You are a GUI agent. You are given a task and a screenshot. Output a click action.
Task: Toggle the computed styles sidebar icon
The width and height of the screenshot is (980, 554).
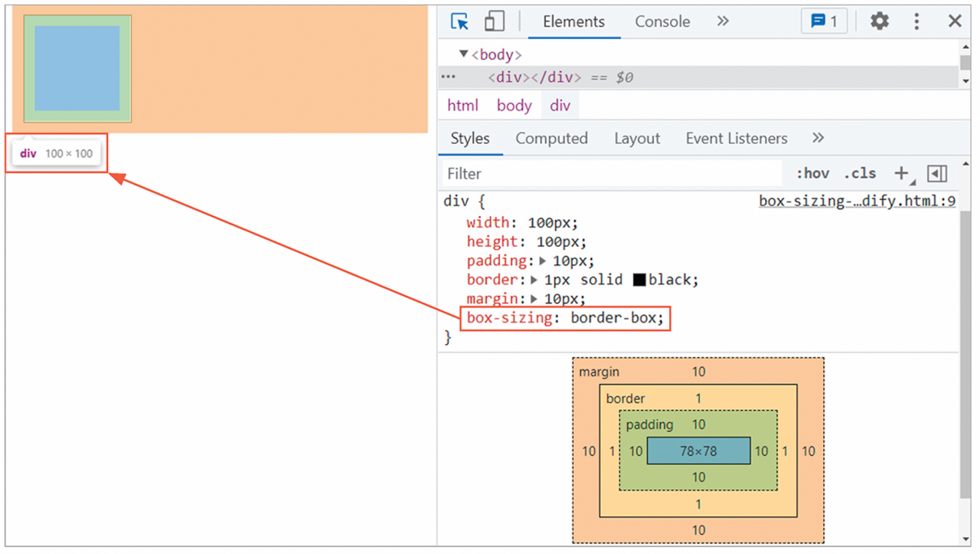[937, 174]
